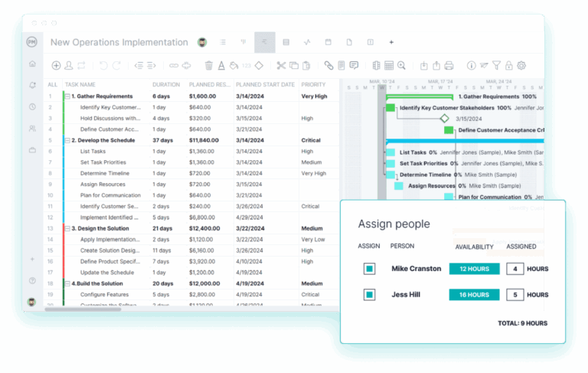
Task: Click Jess Hill's assigned hours field
Action: [x=514, y=295]
